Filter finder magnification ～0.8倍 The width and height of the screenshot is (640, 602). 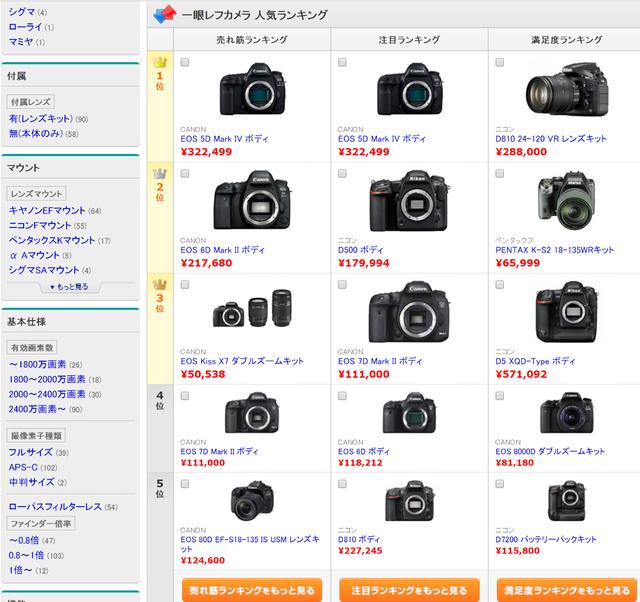24,540
